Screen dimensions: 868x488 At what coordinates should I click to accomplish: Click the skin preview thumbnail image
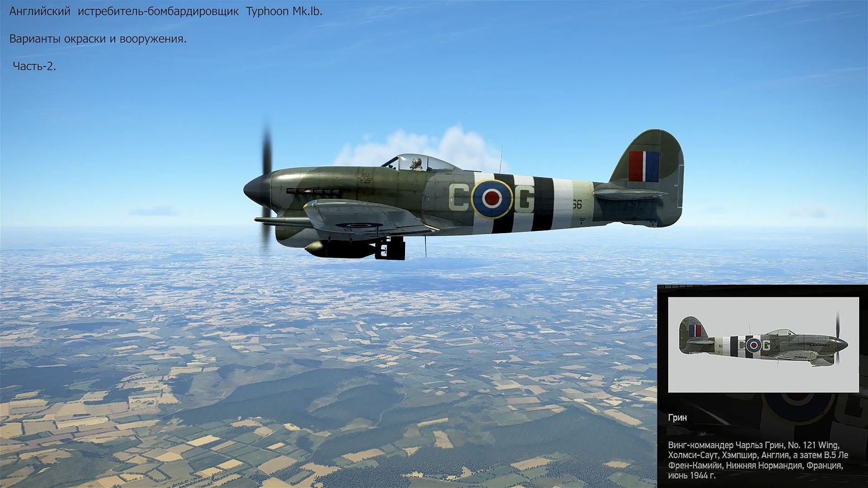[x=763, y=344]
